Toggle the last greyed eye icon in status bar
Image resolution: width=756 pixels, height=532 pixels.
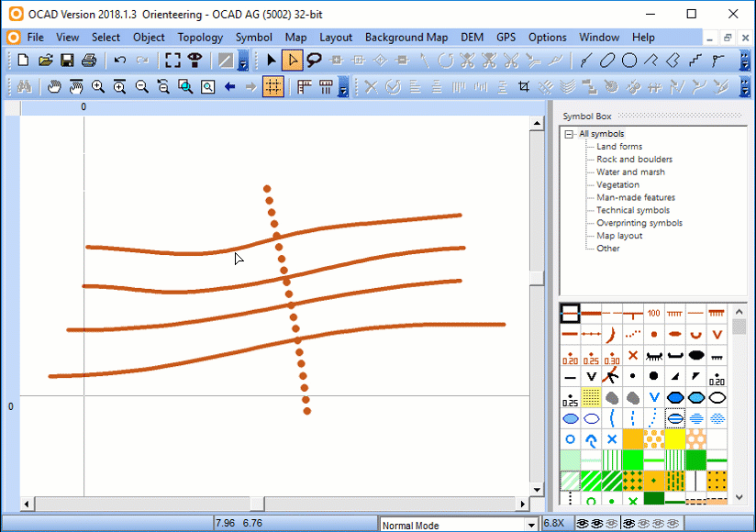[x=673, y=524]
